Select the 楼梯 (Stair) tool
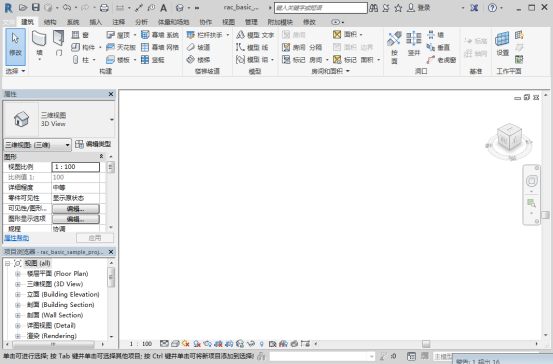 [199, 60]
